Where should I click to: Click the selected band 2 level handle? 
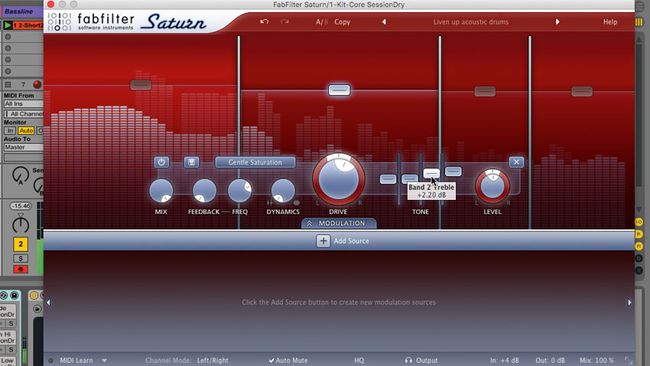339,90
